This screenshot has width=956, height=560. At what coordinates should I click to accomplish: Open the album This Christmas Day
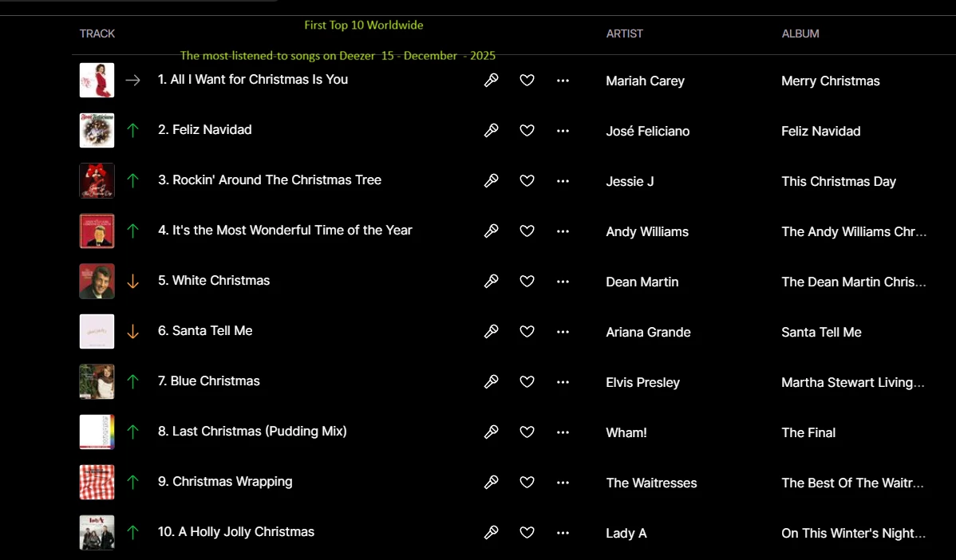[x=839, y=182]
